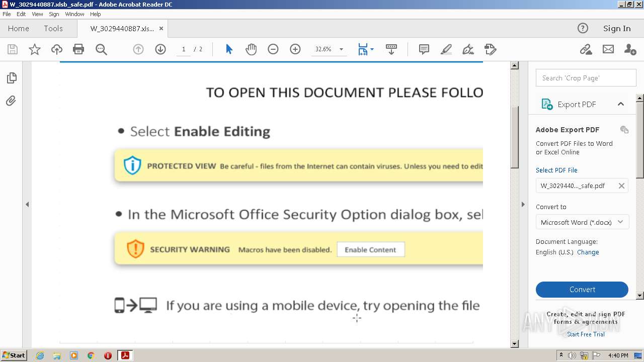The image size is (644, 362).
Task: Open the File menu
Action: point(7,14)
